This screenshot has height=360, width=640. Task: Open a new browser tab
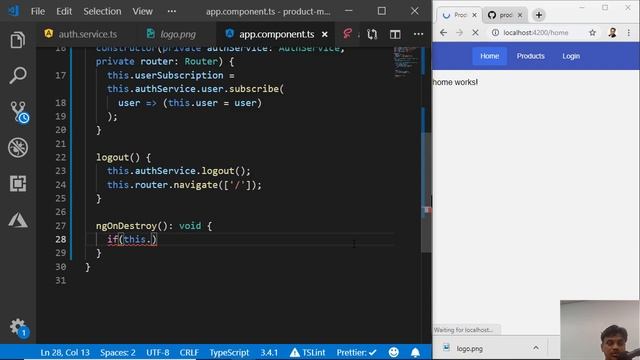[539, 15]
